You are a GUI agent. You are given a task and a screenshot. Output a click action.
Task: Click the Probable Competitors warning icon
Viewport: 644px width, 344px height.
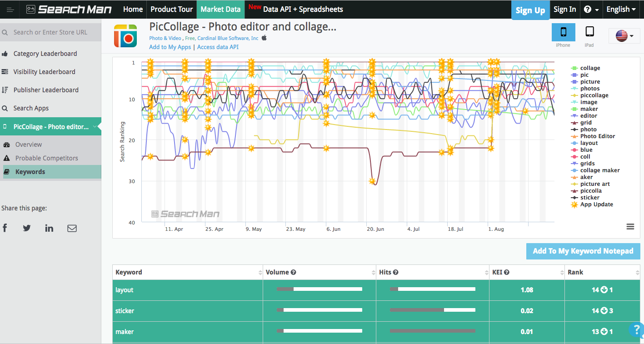coord(7,158)
